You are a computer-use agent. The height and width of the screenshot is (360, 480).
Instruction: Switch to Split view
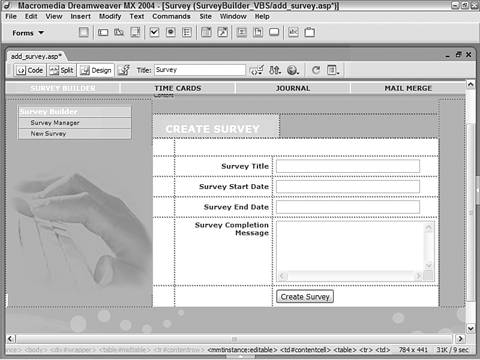61,70
